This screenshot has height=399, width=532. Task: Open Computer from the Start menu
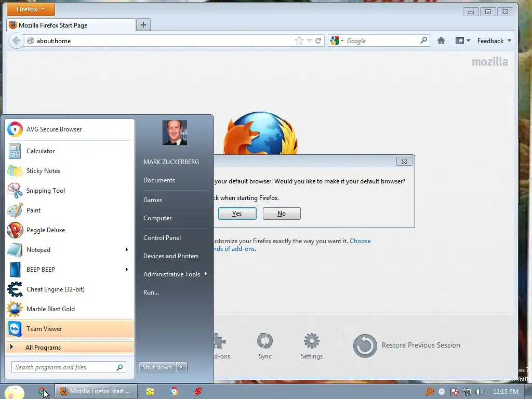coord(157,218)
